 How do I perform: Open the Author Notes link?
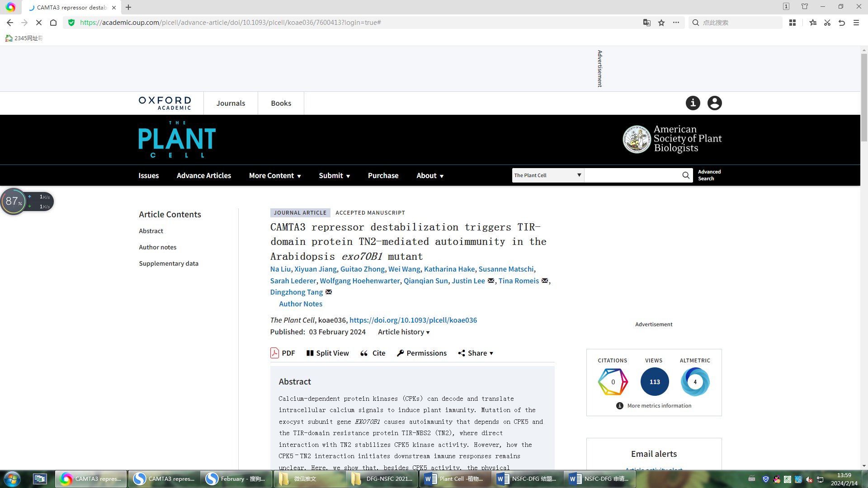coord(301,304)
